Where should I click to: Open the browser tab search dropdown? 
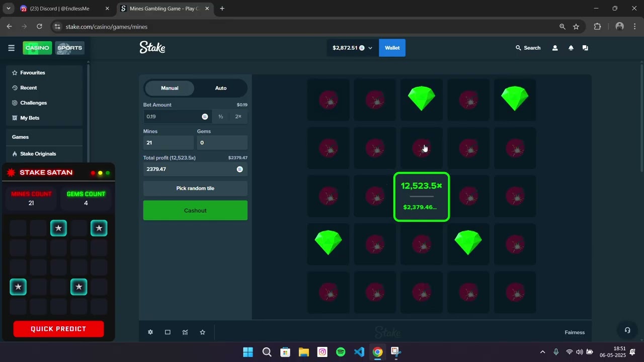click(8, 9)
